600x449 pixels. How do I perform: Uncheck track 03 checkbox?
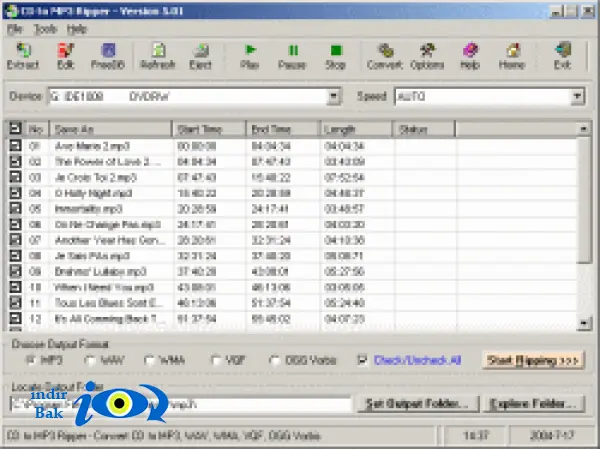[x=15, y=177]
